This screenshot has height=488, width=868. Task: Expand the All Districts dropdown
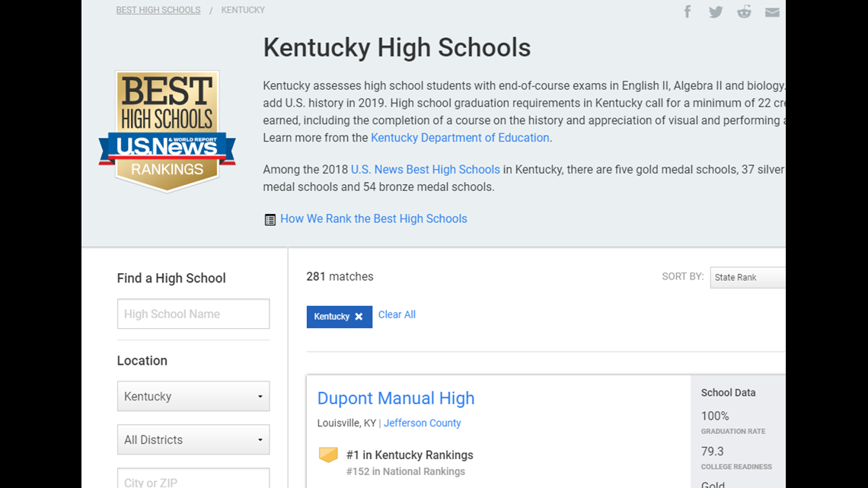pyautogui.click(x=193, y=439)
